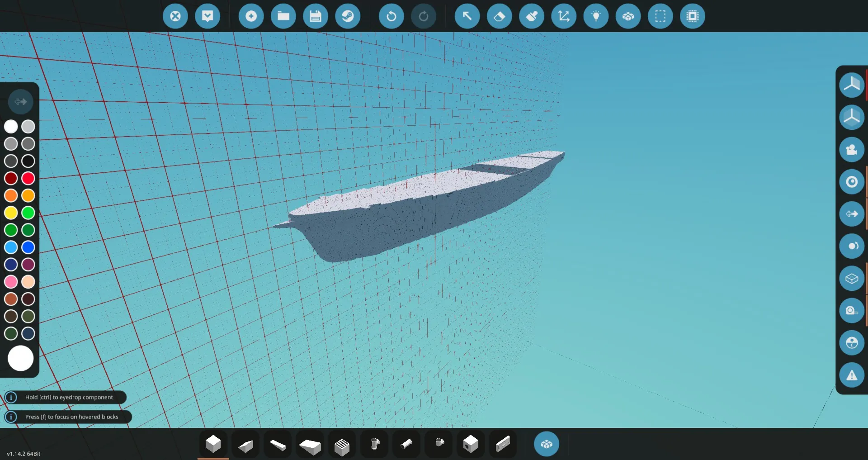Select the arrow pointer tool
This screenshot has width=868, height=460.
pos(467,16)
